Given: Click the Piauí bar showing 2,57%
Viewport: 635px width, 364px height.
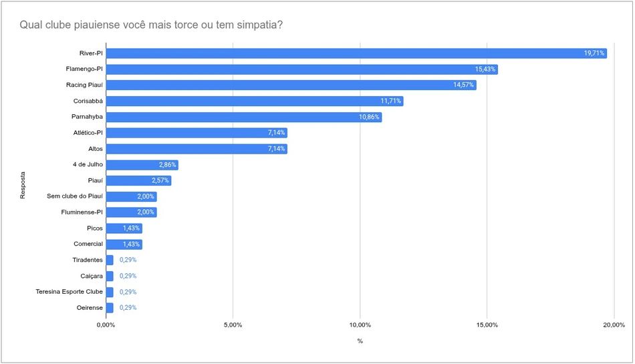Looking at the screenshot, I should pos(138,180).
